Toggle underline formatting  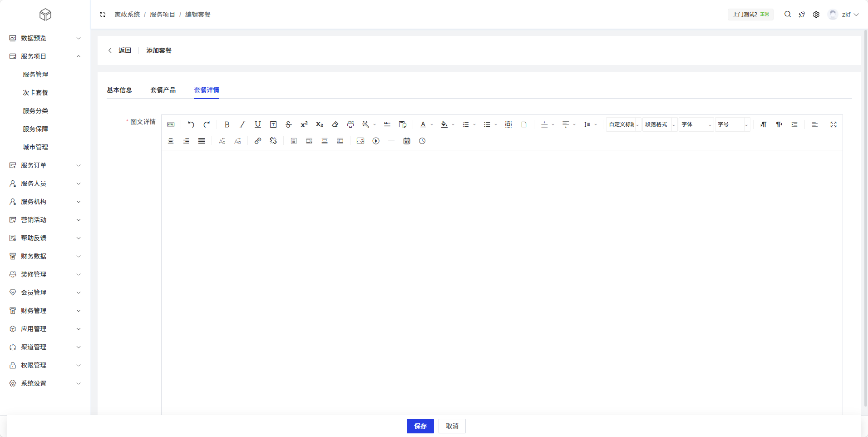click(x=258, y=124)
